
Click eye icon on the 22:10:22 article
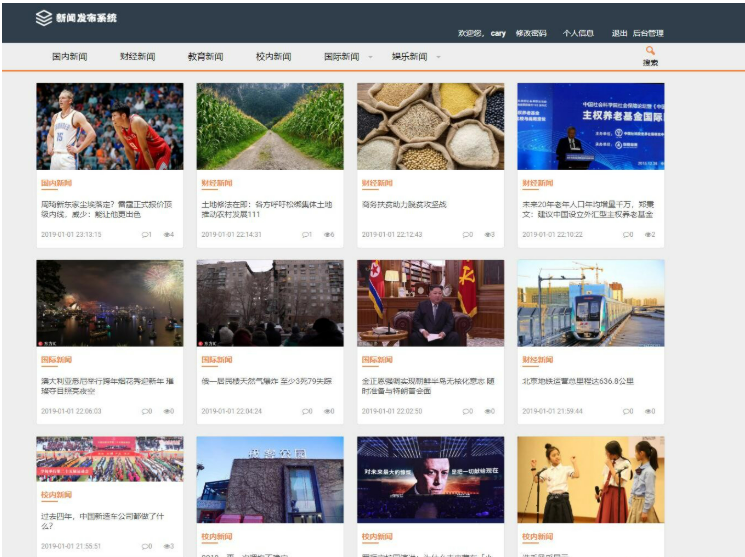(648, 234)
